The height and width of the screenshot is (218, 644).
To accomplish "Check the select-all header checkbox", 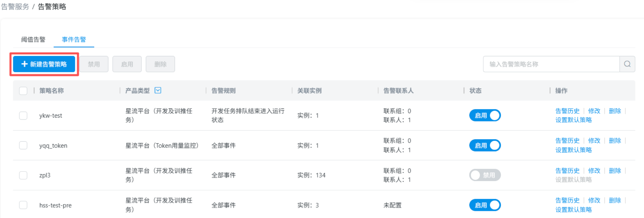I will pos(23,91).
